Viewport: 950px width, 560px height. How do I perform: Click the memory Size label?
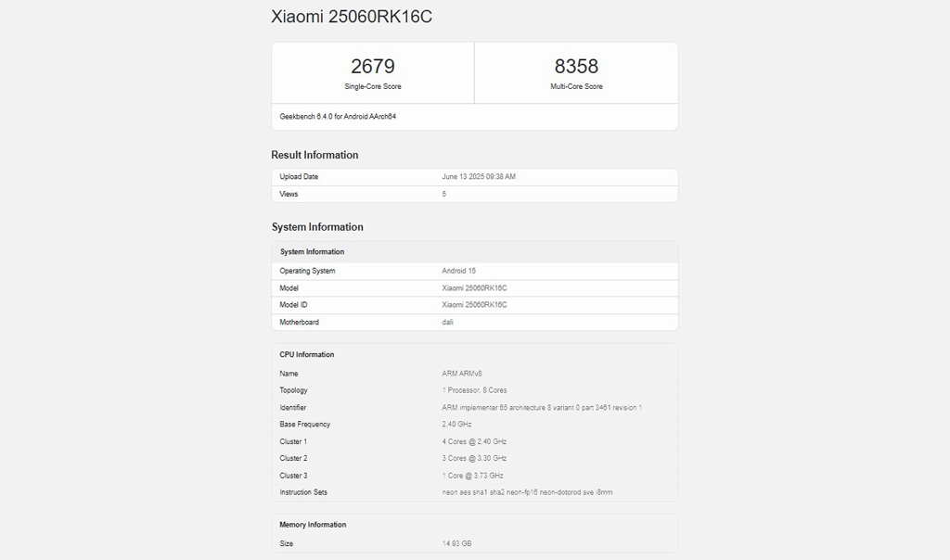[287, 543]
